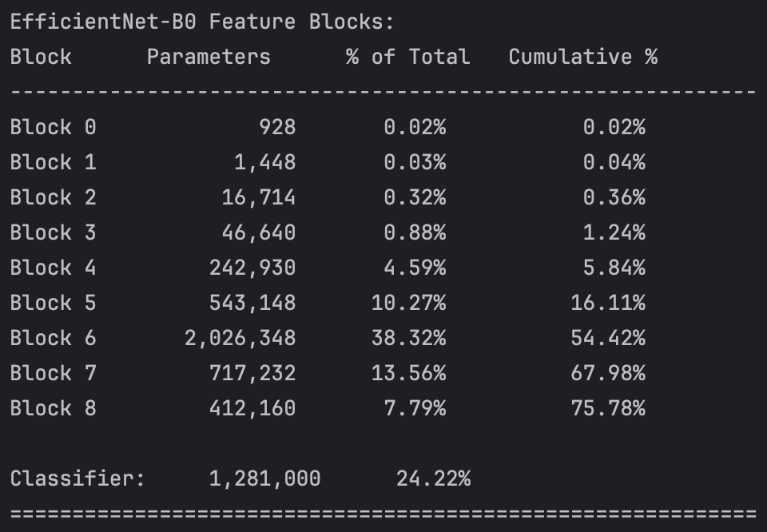Click the 75.78% cumulative value

click(607, 408)
